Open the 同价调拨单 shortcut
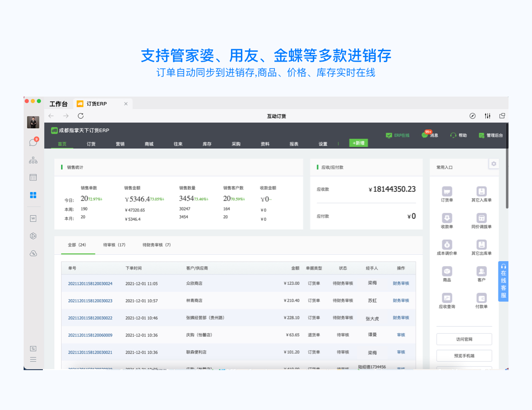 pyautogui.click(x=481, y=221)
